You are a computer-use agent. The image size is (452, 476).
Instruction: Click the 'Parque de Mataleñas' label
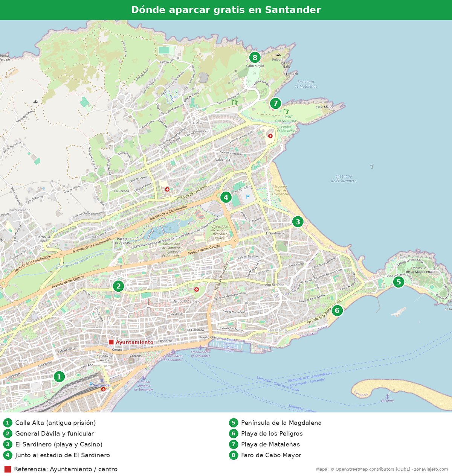coord(286,129)
